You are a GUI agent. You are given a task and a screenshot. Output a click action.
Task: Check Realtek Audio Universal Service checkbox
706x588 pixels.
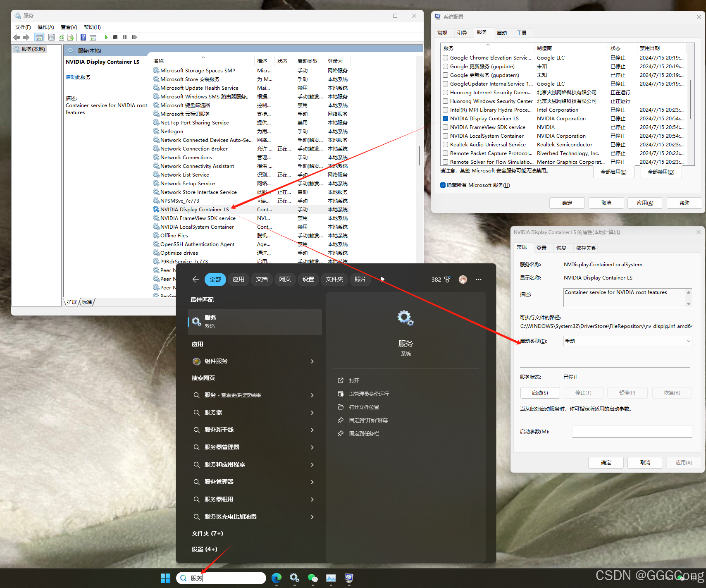tap(446, 145)
